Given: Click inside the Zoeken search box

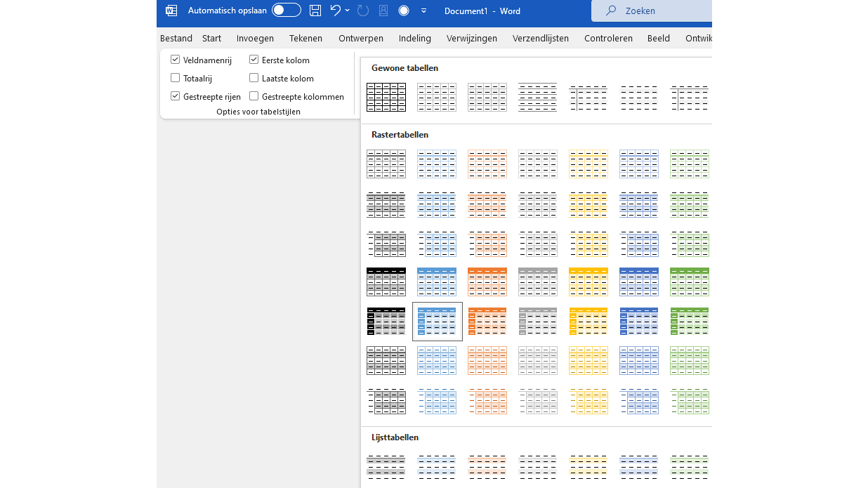Looking at the screenshot, I should tap(652, 11).
